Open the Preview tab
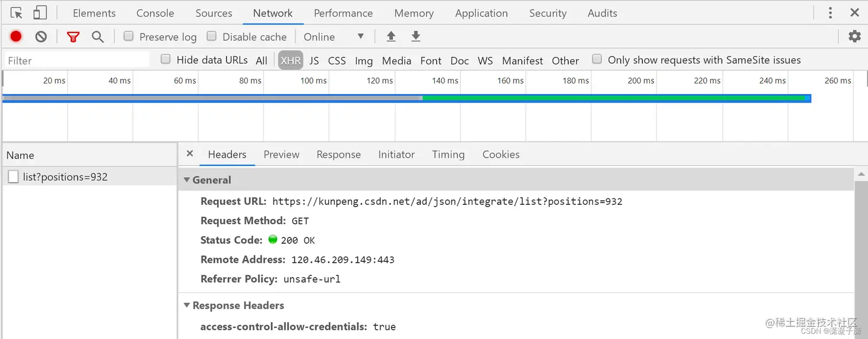This screenshot has height=339, width=868. pos(281,154)
